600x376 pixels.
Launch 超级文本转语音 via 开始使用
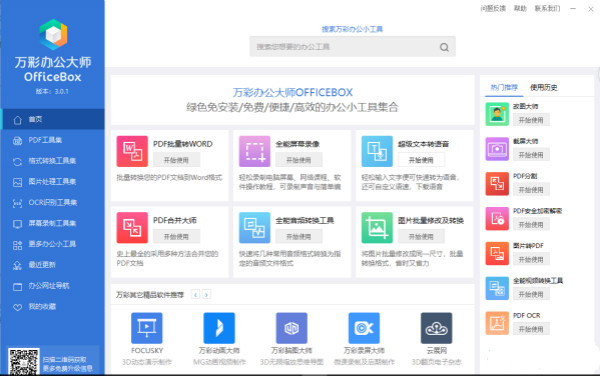pos(421,160)
